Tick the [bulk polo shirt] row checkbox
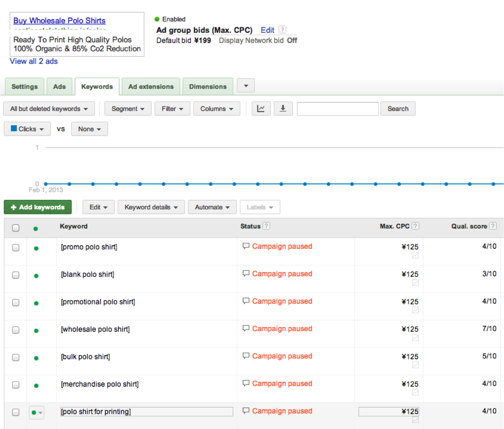504x429 pixels. [16, 357]
